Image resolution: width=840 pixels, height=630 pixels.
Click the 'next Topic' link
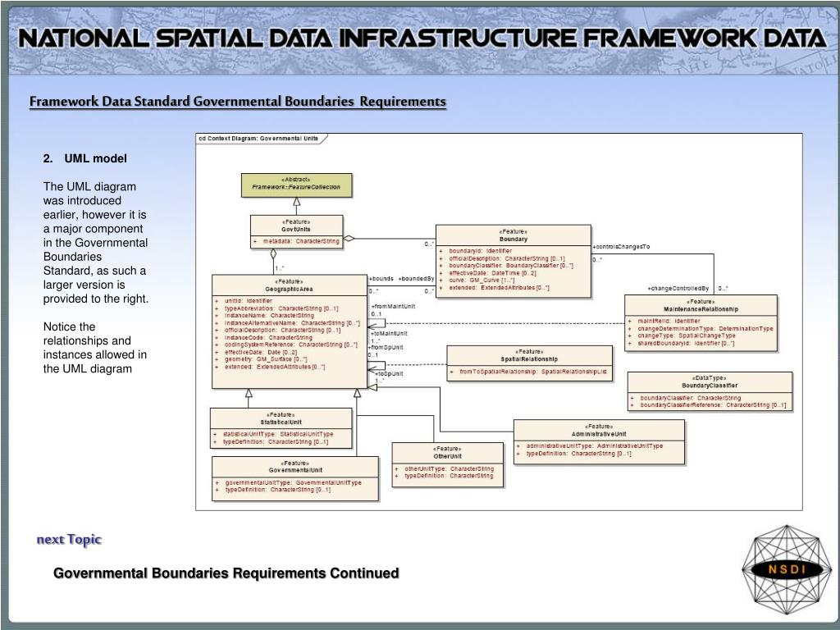tap(69, 540)
